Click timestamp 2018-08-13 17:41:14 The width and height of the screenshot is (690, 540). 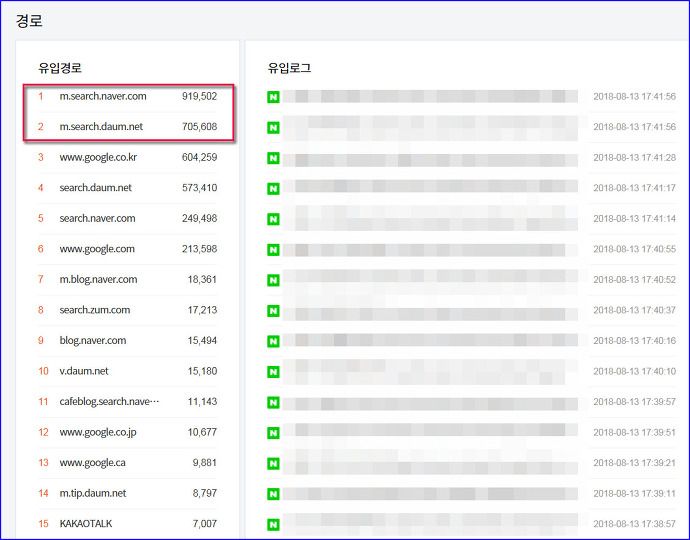[x=634, y=219]
